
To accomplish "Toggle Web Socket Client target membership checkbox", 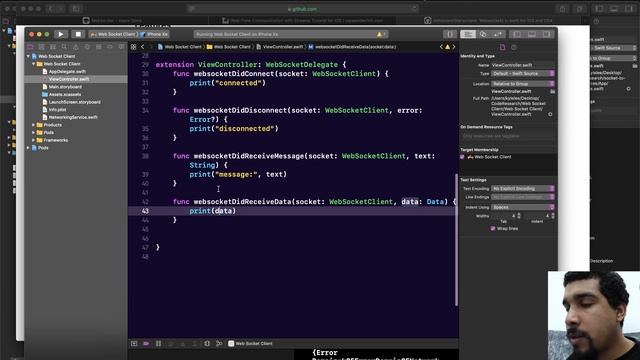I will pos(462,157).
